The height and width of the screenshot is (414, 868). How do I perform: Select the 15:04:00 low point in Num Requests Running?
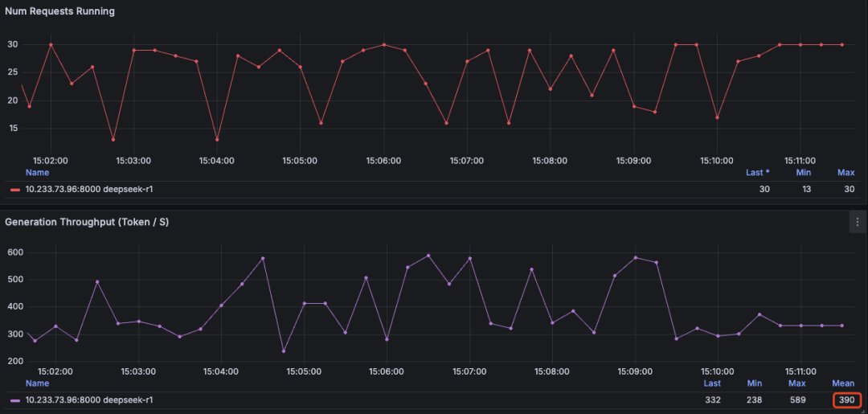(x=217, y=140)
